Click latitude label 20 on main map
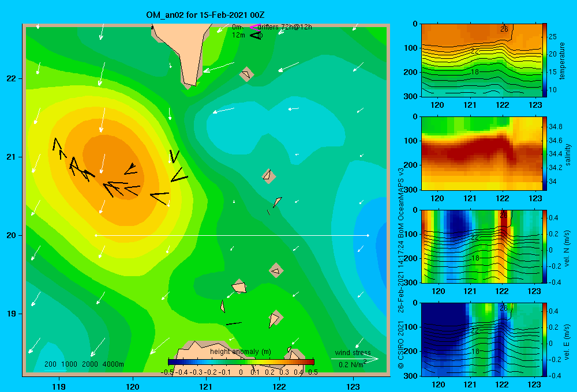This screenshot has width=577, height=392. (12, 235)
